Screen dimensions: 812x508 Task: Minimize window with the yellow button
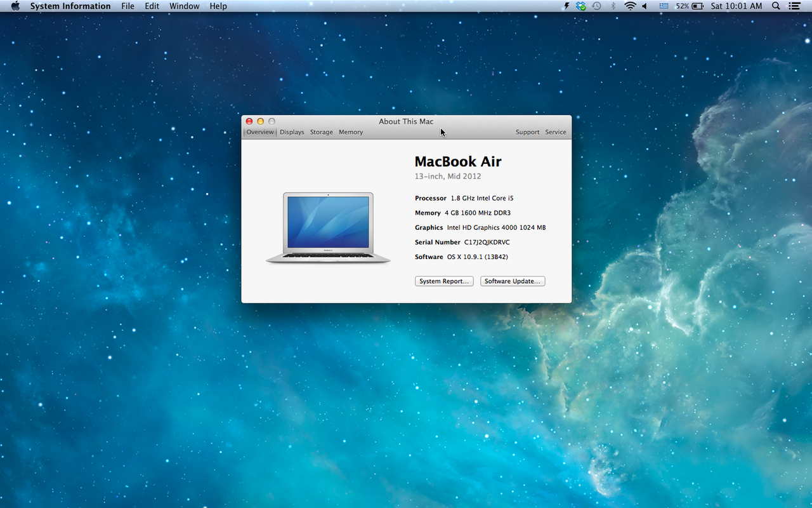[260, 121]
